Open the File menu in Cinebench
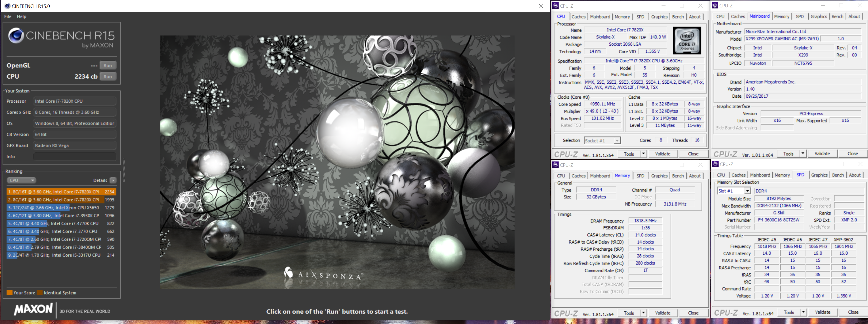Viewport: 868px width, 324px height. point(8,17)
